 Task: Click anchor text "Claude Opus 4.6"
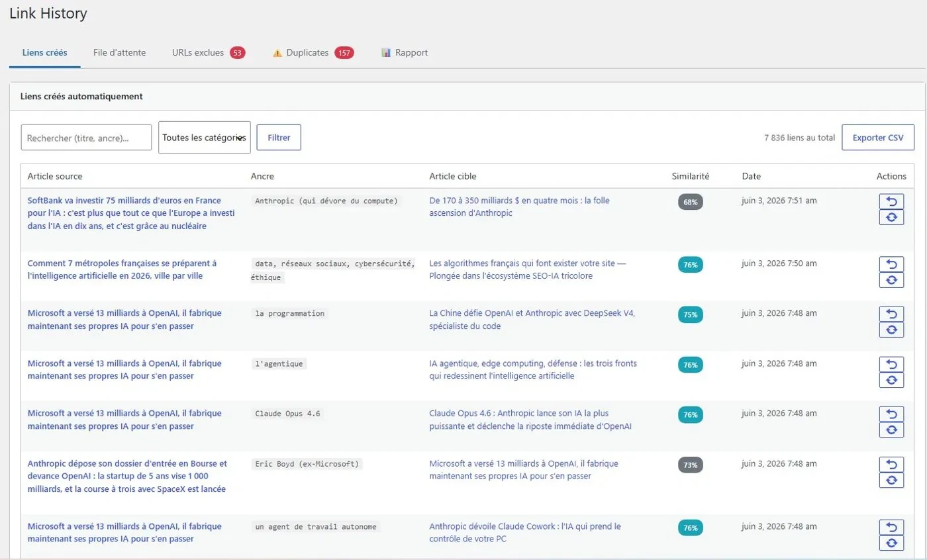(287, 414)
